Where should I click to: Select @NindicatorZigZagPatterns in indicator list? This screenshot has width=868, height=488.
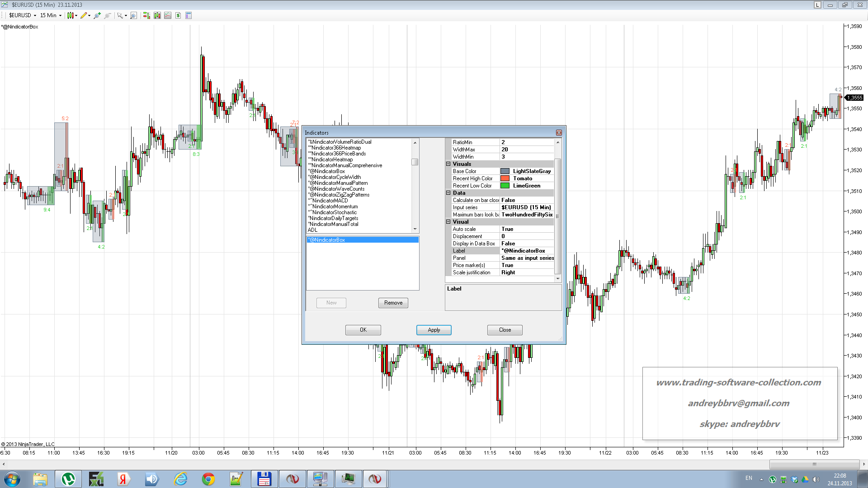(339, 195)
